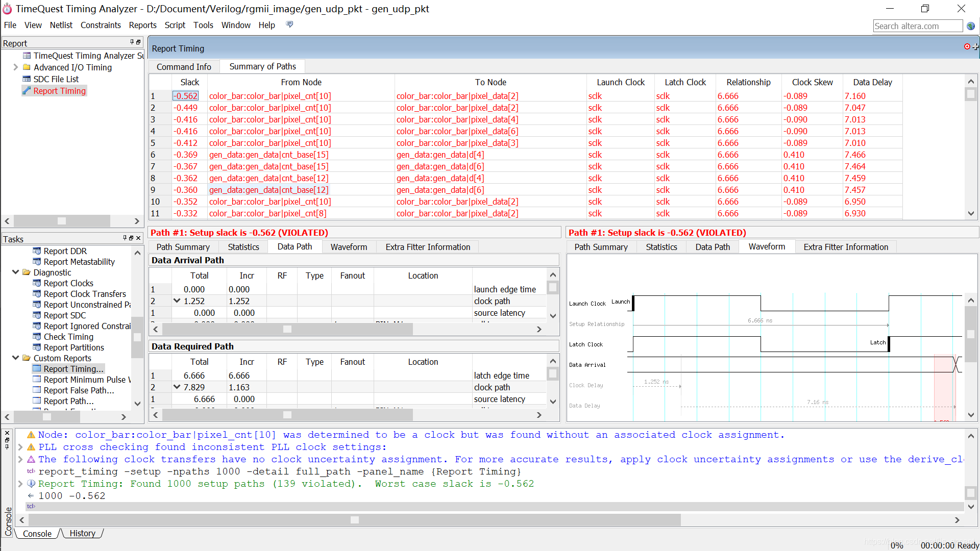Screen dimensions: 980x551
Task: Click the info icon on Report Timing message
Action: point(31,484)
